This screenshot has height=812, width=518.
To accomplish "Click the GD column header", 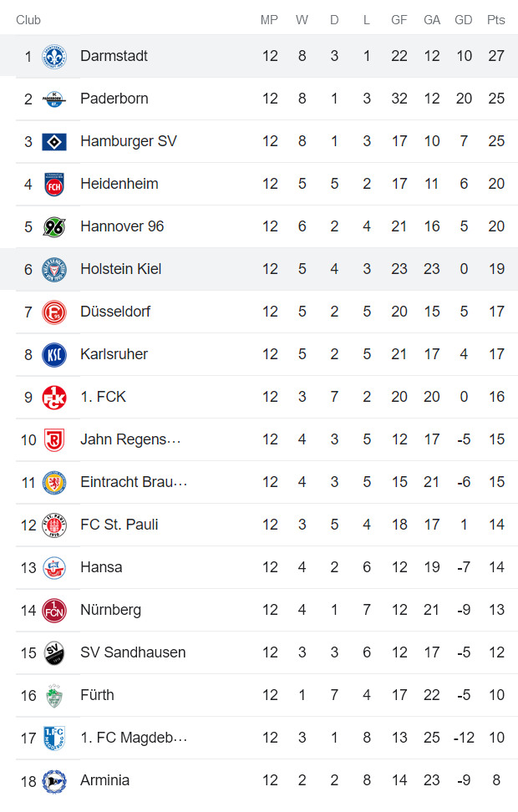I will tap(464, 18).
